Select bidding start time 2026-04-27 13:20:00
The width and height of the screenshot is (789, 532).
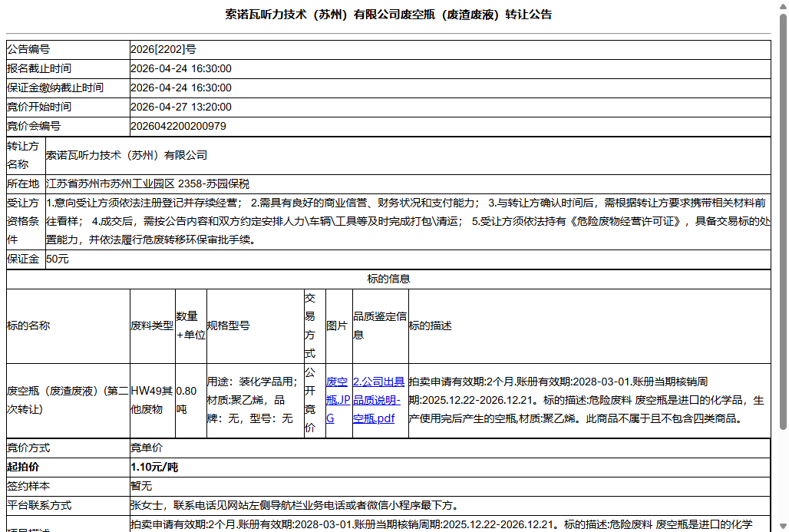point(181,107)
